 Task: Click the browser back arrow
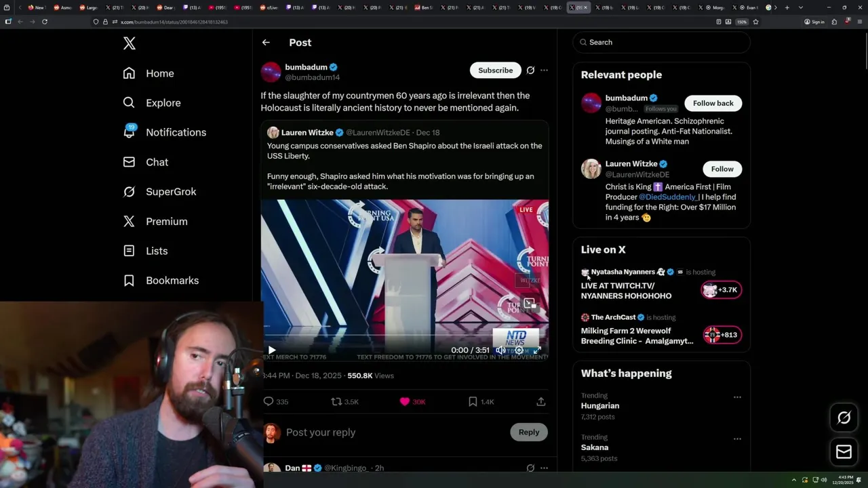[20, 22]
